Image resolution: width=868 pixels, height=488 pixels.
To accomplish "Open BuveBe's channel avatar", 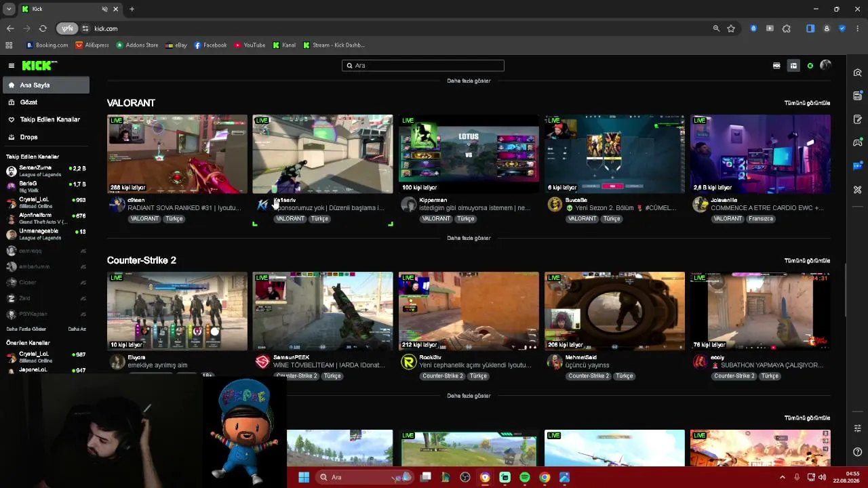I will tap(555, 205).
